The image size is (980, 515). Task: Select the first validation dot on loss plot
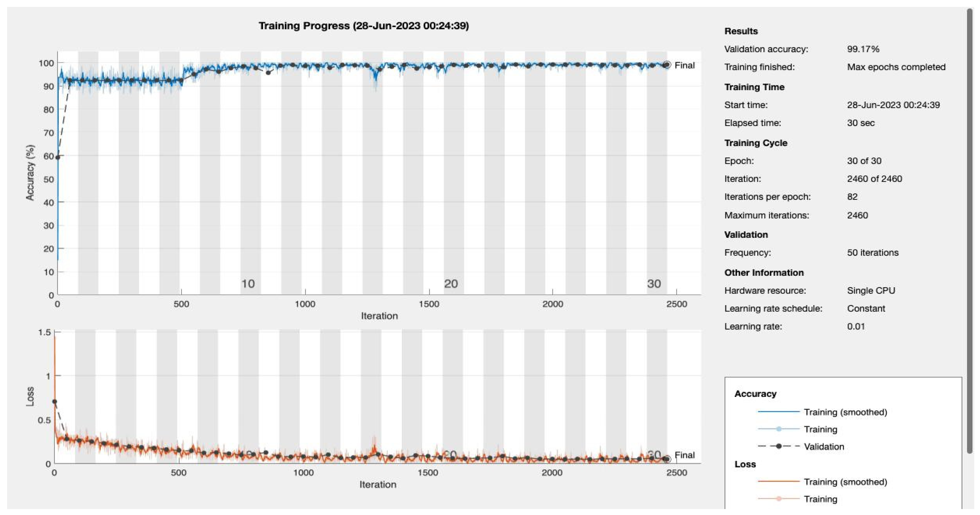55,401
